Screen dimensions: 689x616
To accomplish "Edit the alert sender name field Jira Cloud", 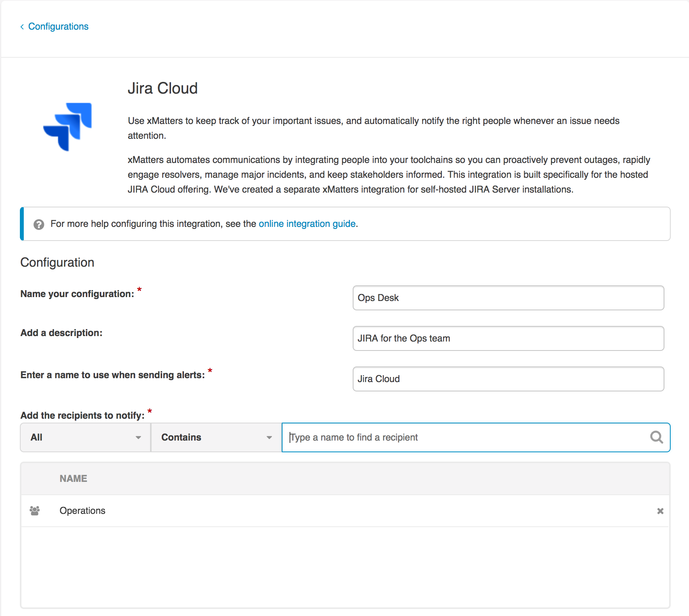I will 508,379.
